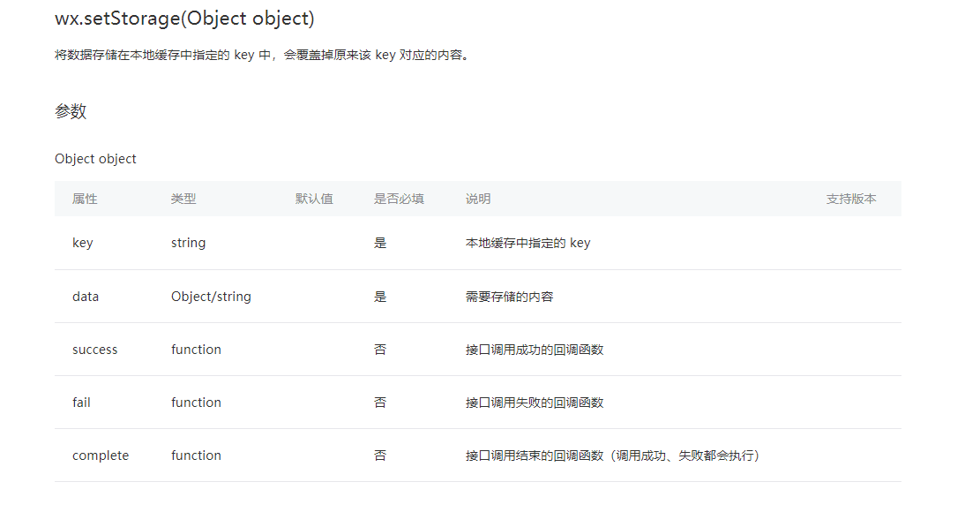This screenshot has height=512, width=980.
Task: Click 否 in the fail row
Action: click(x=380, y=403)
